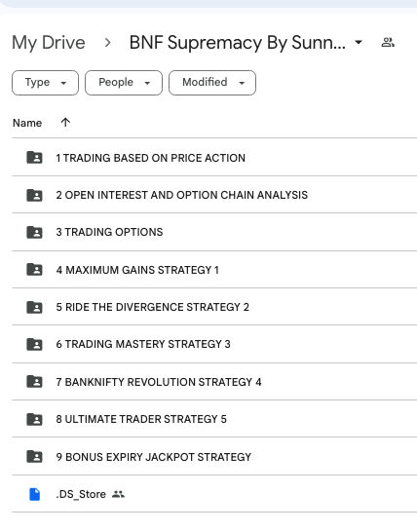Select the .DS_Store file row
The image size is (417, 532).
(214, 494)
